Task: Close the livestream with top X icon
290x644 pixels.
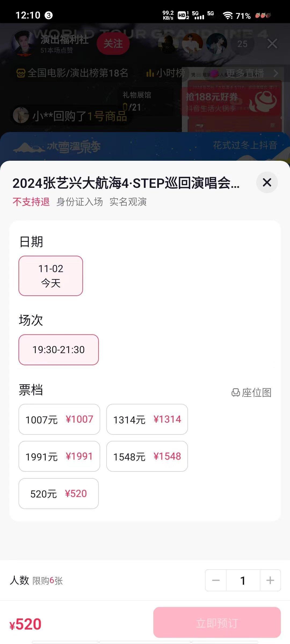Action: pyautogui.click(x=272, y=43)
